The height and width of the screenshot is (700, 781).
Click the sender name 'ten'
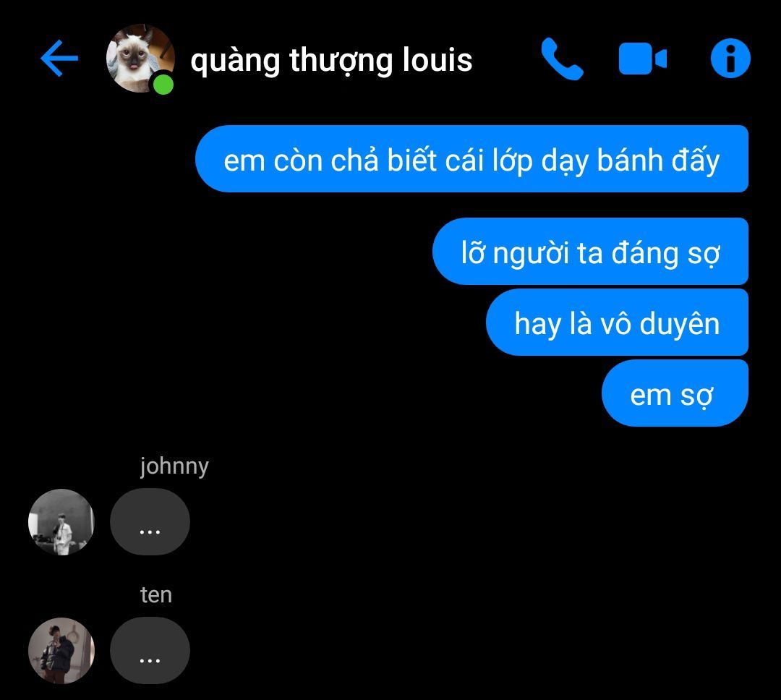156,595
